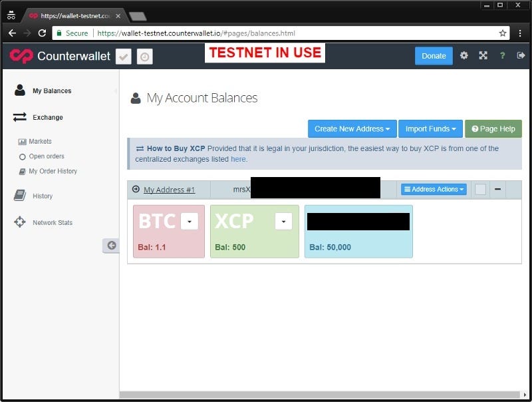Open the XCP asset dropdown arrow
532x402 pixels.
284,222
